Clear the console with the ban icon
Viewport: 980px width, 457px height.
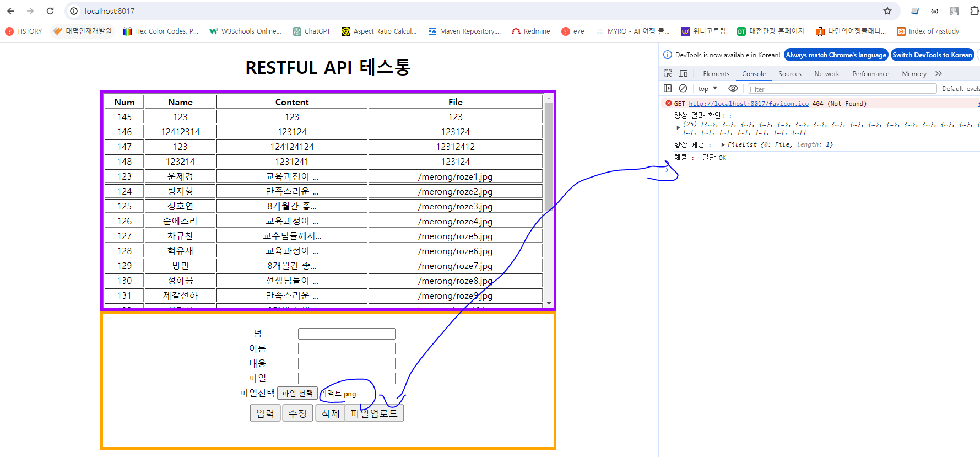click(683, 88)
